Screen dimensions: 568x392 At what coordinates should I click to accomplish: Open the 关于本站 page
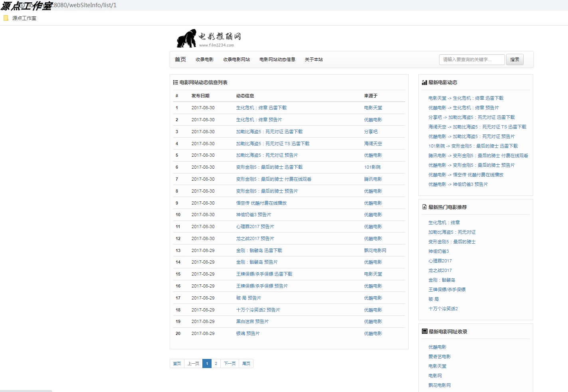314,59
